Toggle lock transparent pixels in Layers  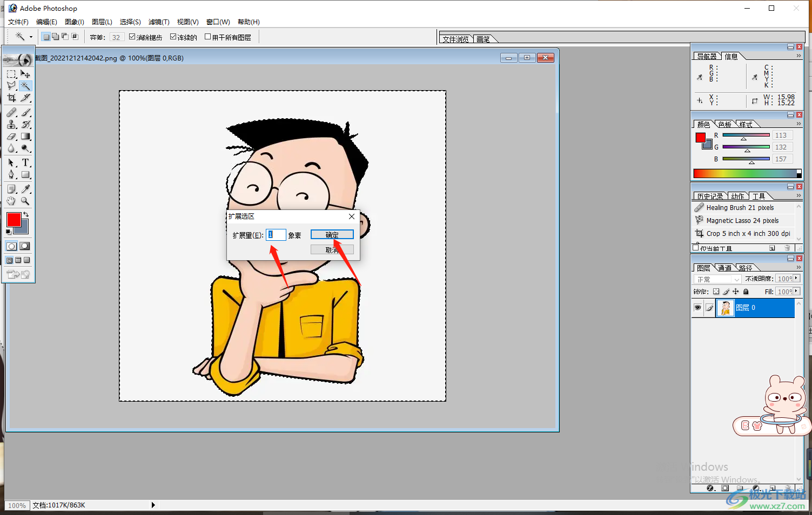tap(716, 292)
